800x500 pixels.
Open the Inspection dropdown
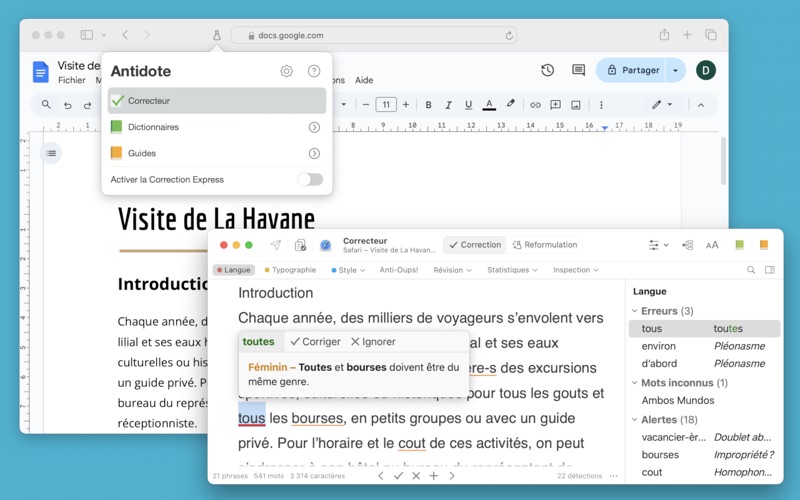576,270
